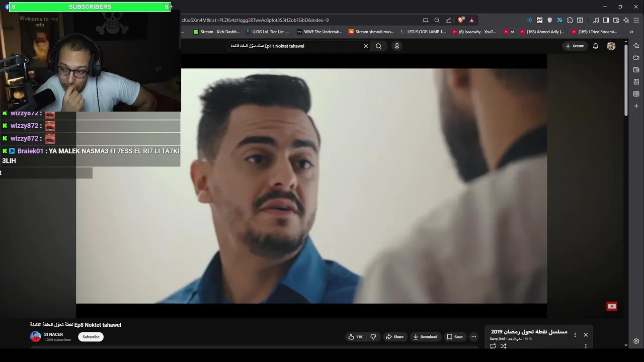Image resolution: width=644 pixels, height=362 pixels.
Task: Start voice search with microphone
Action: click(x=396, y=46)
